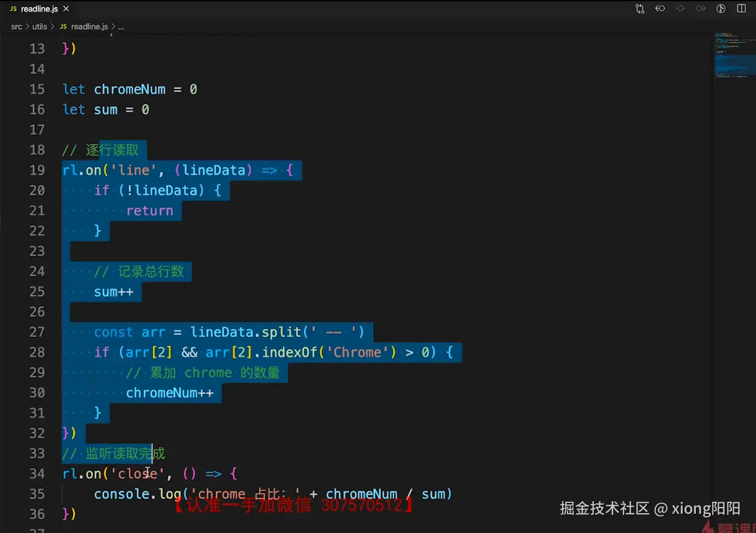
Task: Click 'console.log' on line 35
Action: tap(138, 494)
